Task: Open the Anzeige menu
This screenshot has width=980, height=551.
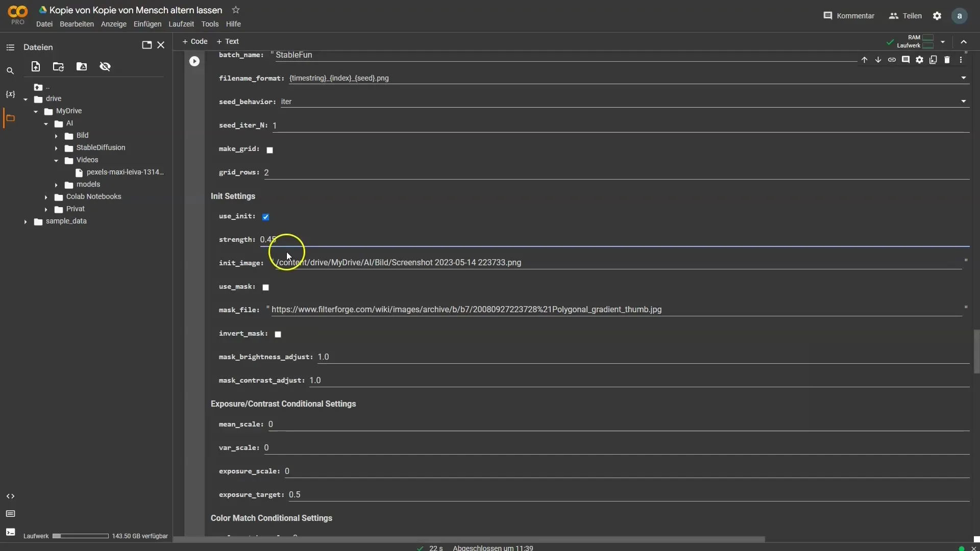Action: pos(114,24)
